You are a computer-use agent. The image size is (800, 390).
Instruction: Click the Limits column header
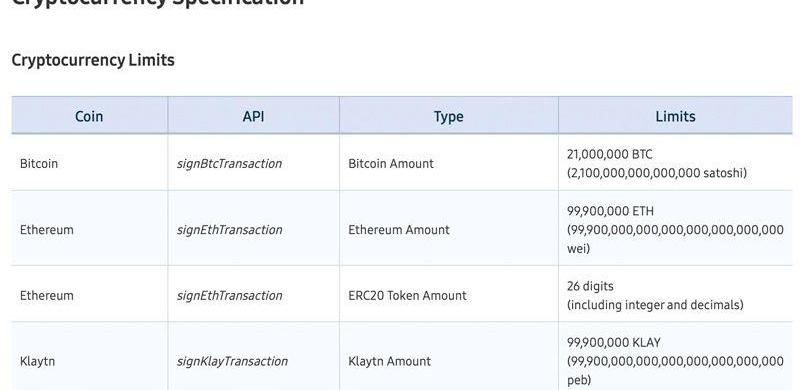tap(676, 116)
